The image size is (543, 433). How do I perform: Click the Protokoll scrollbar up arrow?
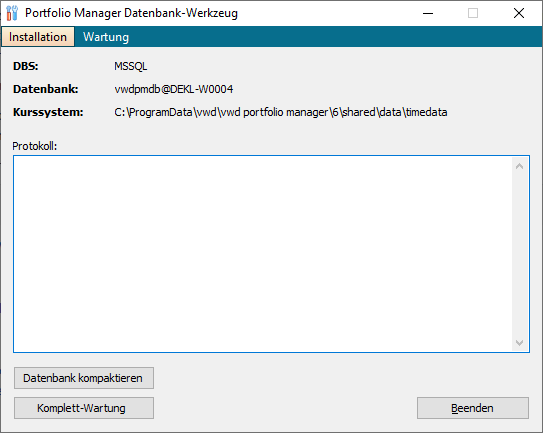click(x=519, y=166)
